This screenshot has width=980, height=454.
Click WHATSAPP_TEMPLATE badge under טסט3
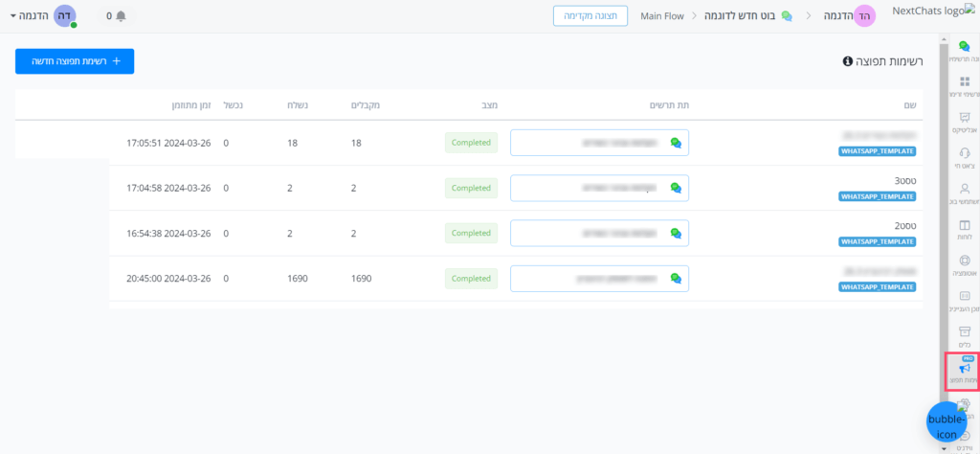877,196
